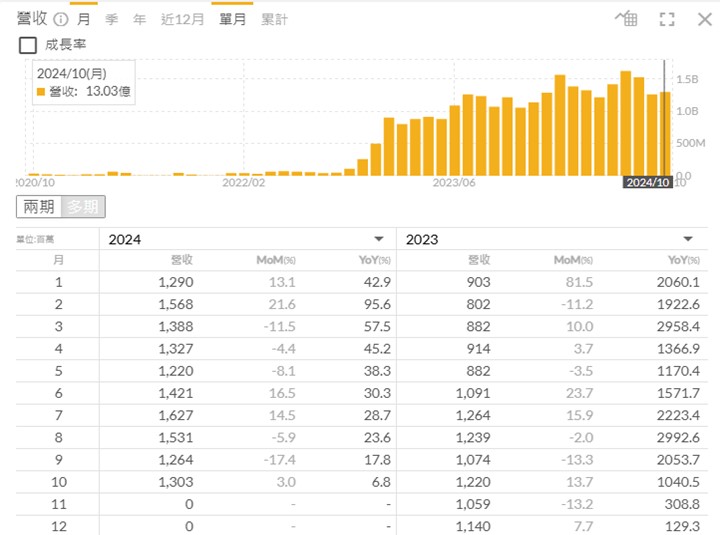
Task: Click the 營收: 13.03億 tooltip value
Action: [90, 91]
